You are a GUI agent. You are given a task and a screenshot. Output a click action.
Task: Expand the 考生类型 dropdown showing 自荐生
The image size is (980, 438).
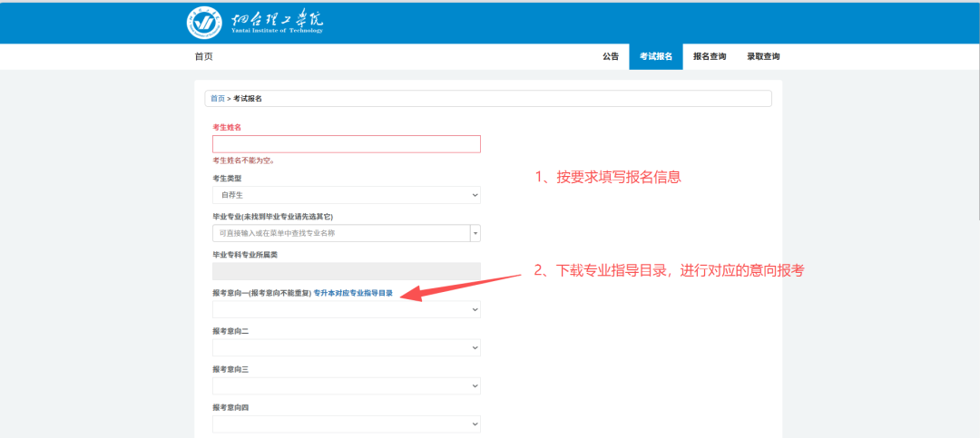coord(346,195)
